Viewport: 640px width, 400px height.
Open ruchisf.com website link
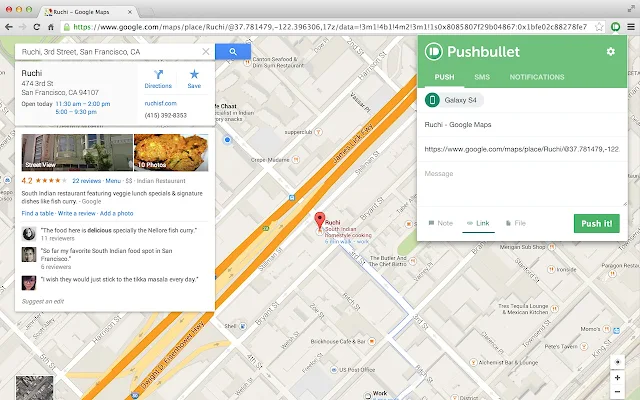pyautogui.click(x=160, y=103)
